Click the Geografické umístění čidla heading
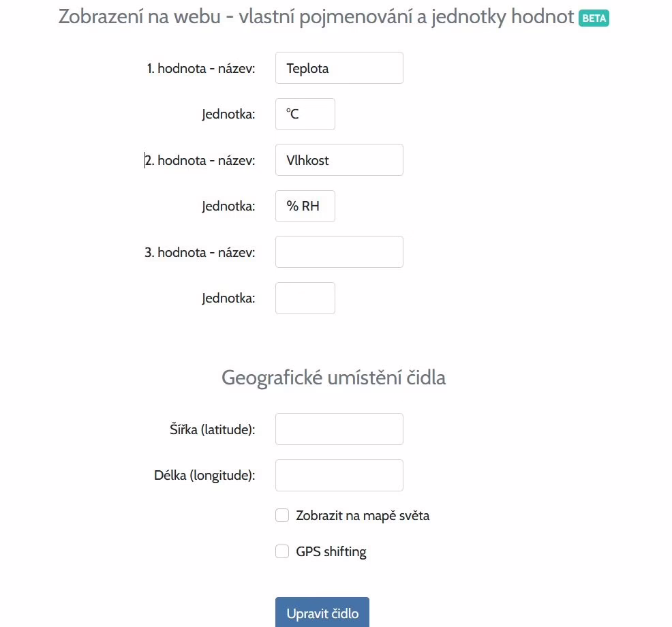 [x=333, y=378]
